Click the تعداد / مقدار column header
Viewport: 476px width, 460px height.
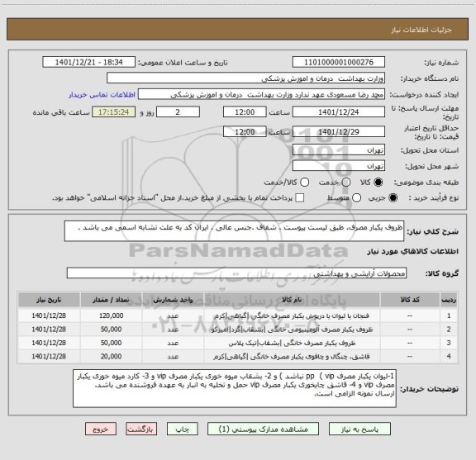pyautogui.click(x=111, y=300)
